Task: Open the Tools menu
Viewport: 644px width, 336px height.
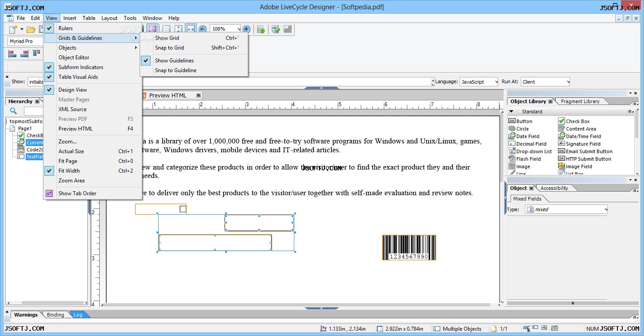Action: pyautogui.click(x=130, y=18)
